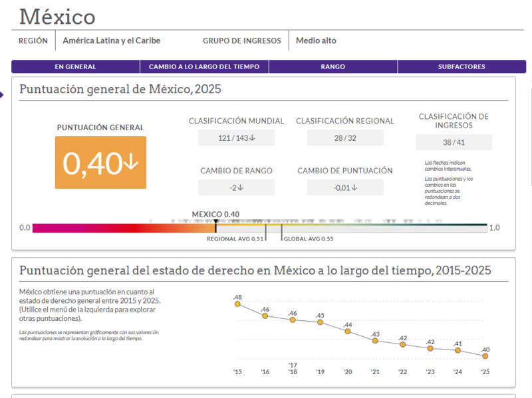This screenshot has width=532, height=398.
Task: Select the 2015 data point (.48)
Action: [x=237, y=304]
